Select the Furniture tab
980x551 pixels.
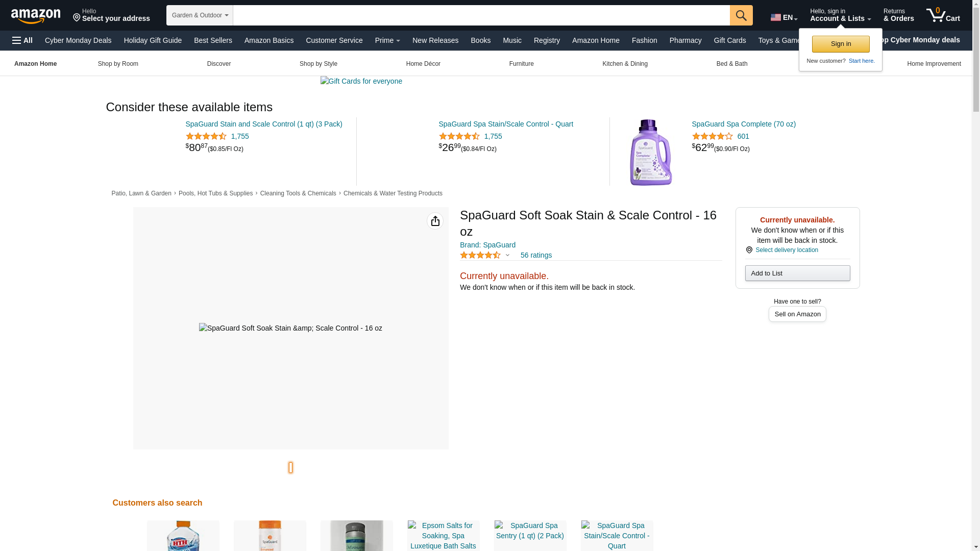tap(521, 64)
